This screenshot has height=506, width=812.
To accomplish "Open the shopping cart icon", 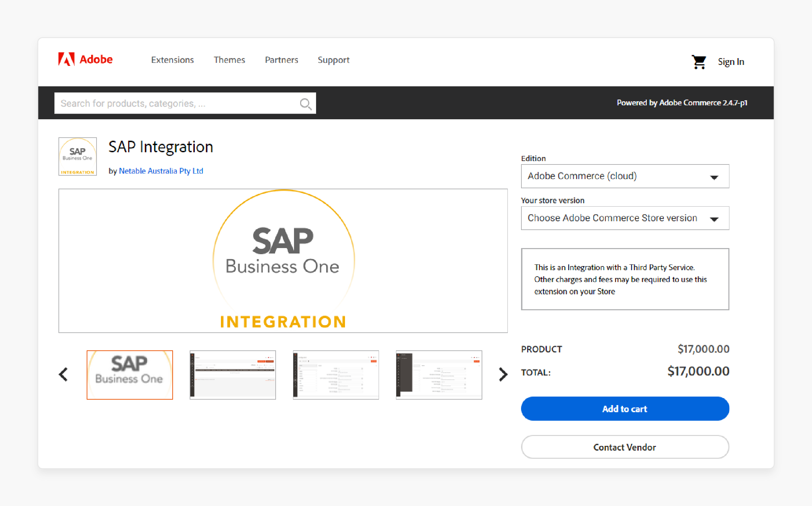I will point(699,62).
